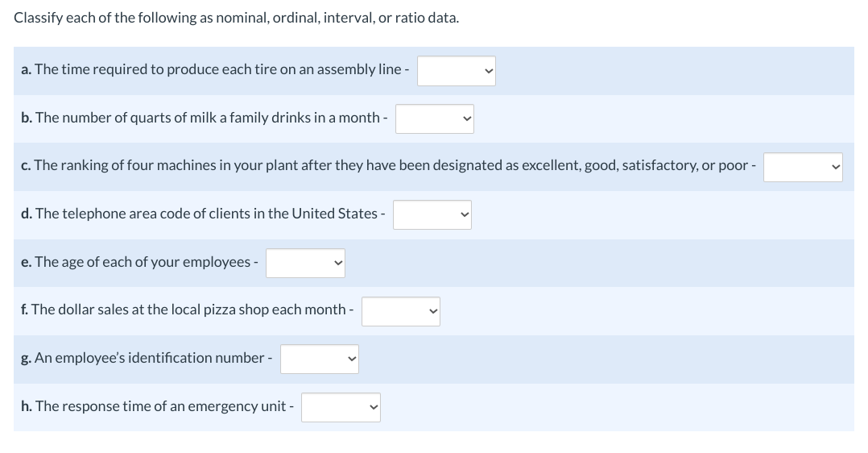This screenshot has height=453, width=868.
Task: Click the question d text about area code
Action: coord(203,214)
